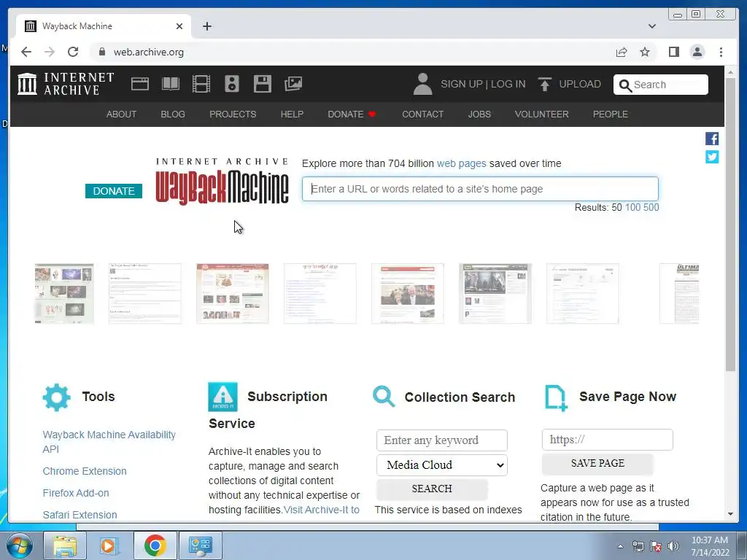747x560 pixels.
Task: Open the DONATE menu item with heart
Action: (352, 114)
